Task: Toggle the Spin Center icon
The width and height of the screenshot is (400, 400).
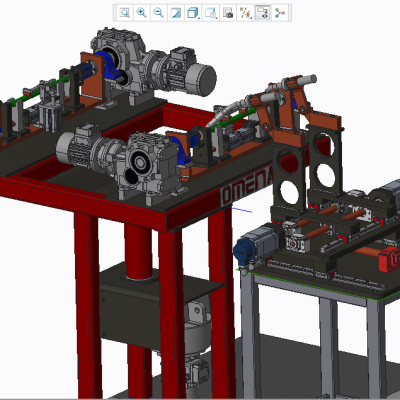Action: pyautogui.click(x=280, y=13)
